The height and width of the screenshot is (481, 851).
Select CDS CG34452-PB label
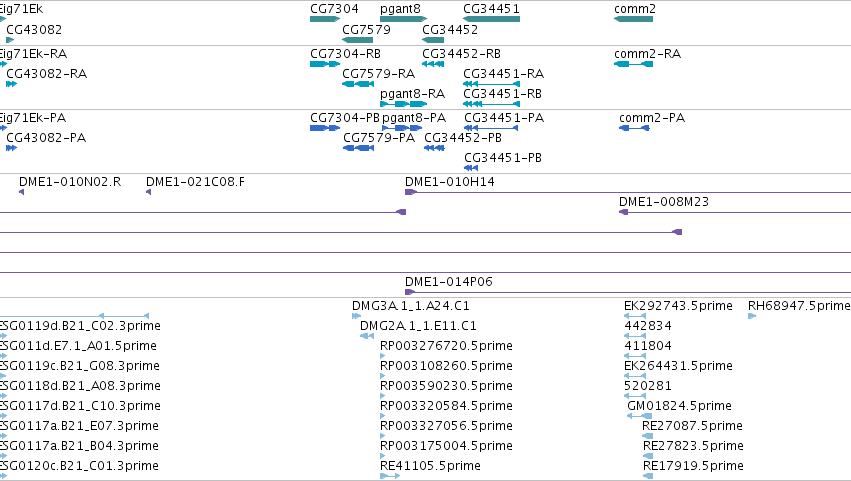pos(463,137)
